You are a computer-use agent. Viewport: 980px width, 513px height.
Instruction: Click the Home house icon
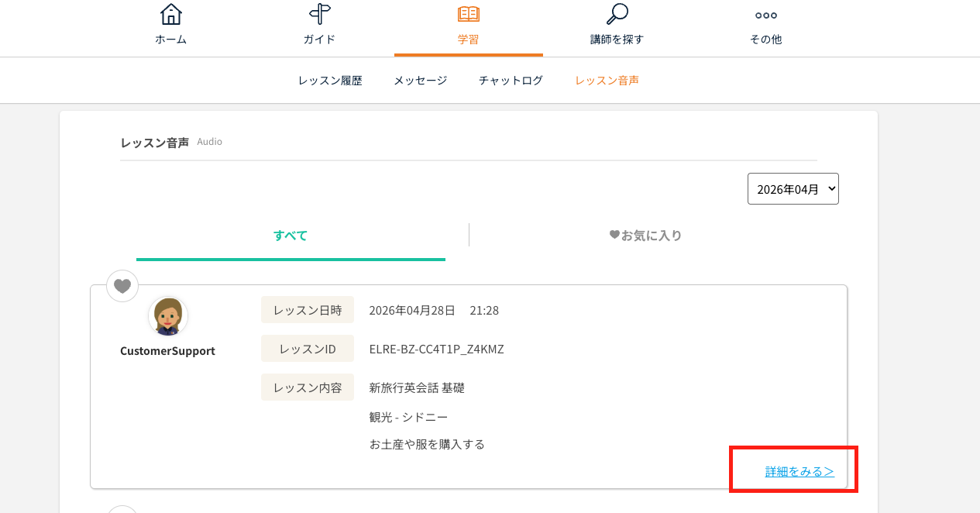pos(170,15)
